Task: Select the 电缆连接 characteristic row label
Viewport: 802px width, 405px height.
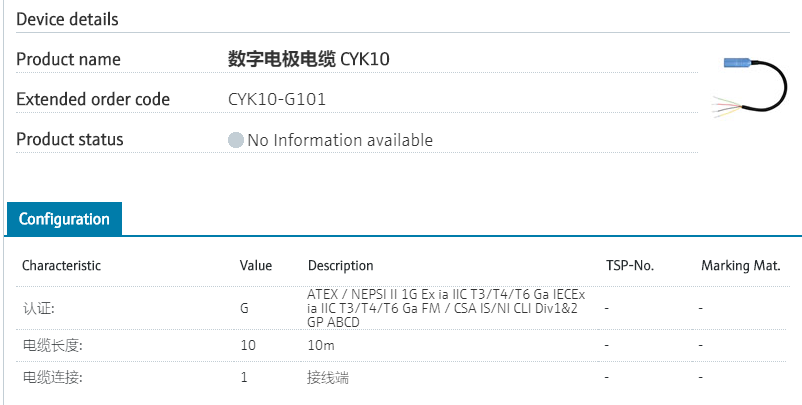Action: [52, 377]
